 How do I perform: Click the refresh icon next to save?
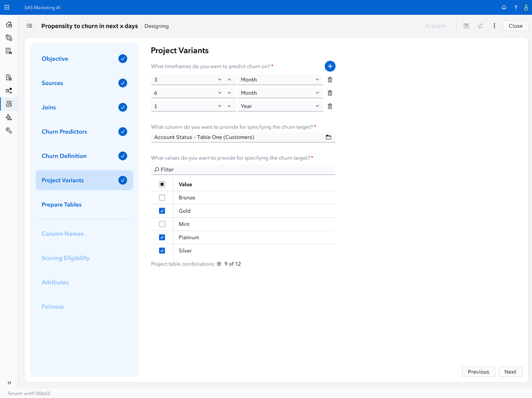[x=480, y=26]
